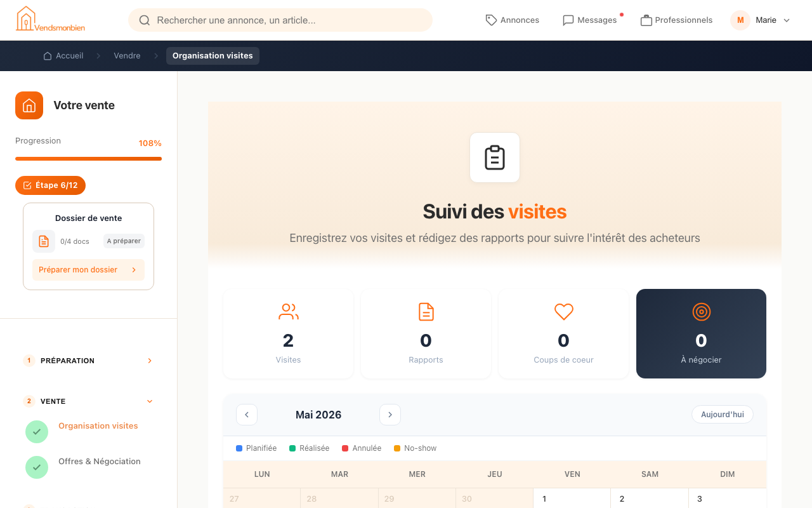
Task: Select day 1 in the calendar
Action: [572, 498]
